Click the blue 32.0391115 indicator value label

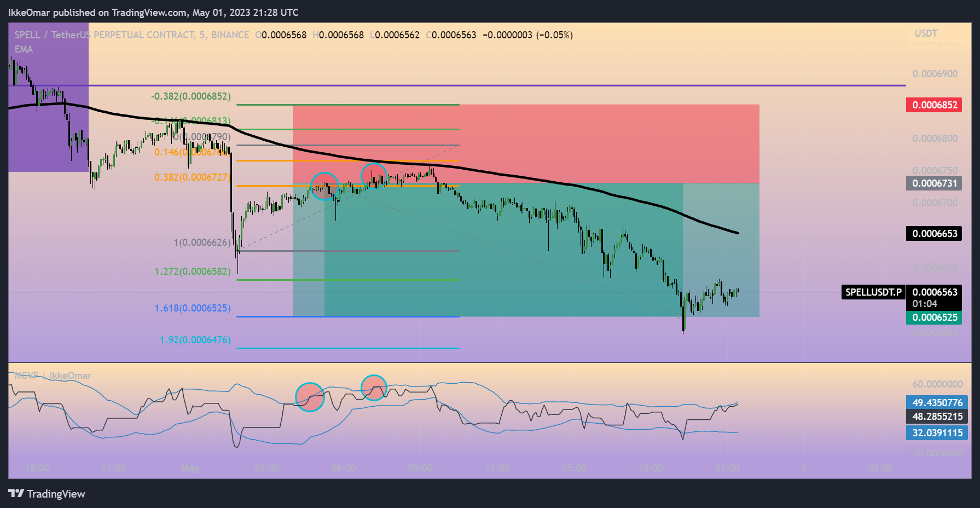(x=937, y=432)
